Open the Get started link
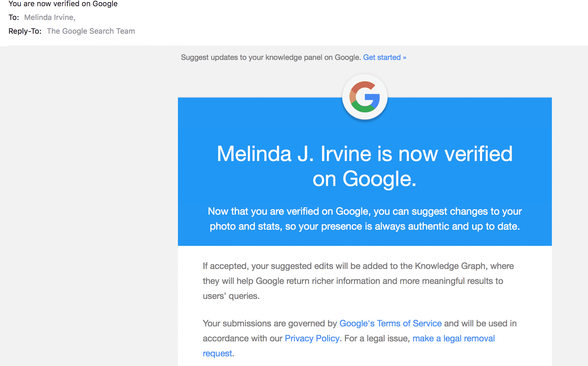This screenshot has width=588, height=366. [x=382, y=57]
